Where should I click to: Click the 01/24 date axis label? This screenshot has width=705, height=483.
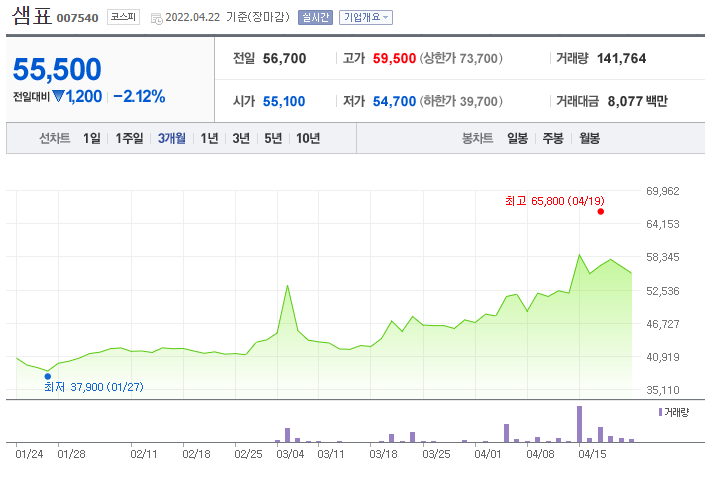coord(29,454)
